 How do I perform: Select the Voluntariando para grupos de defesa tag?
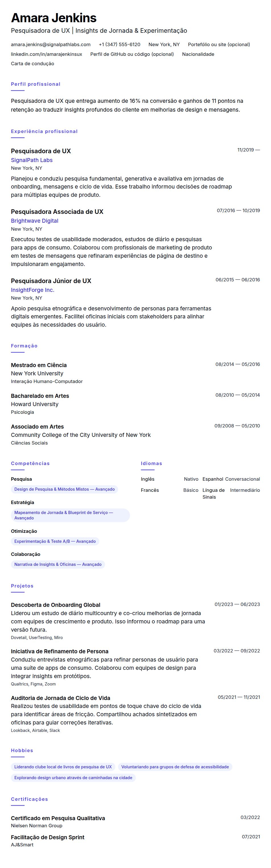coord(175,767)
